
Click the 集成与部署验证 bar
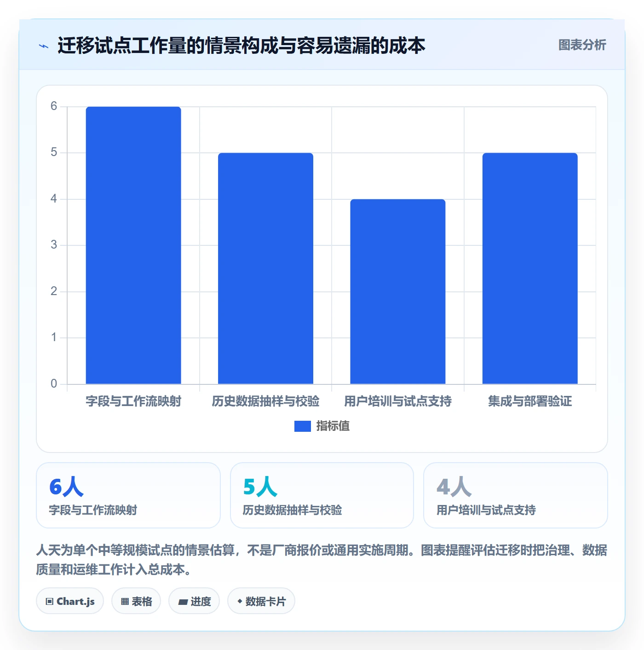pos(530,268)
